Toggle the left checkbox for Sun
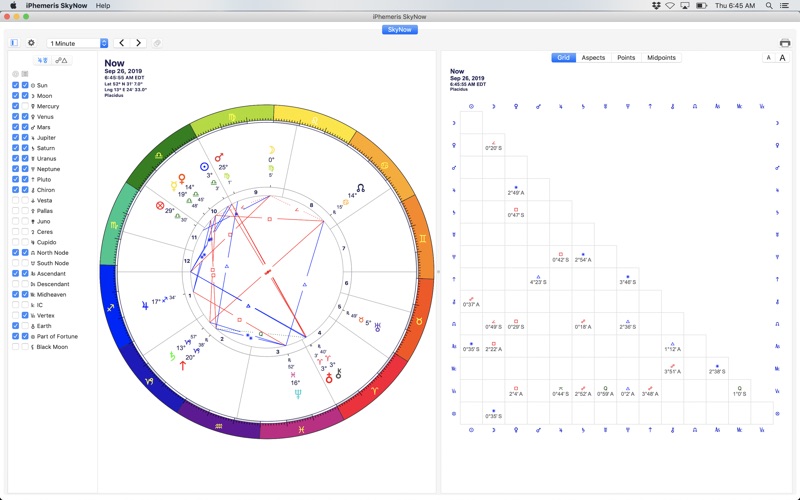800x500 pixels. pyautogui.click(x=15, y=85)
